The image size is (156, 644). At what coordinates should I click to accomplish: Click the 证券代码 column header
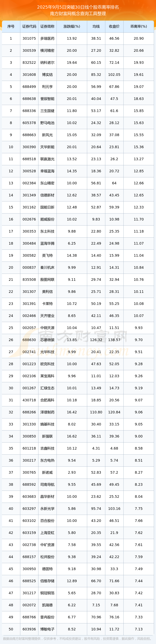coord(29,26)
